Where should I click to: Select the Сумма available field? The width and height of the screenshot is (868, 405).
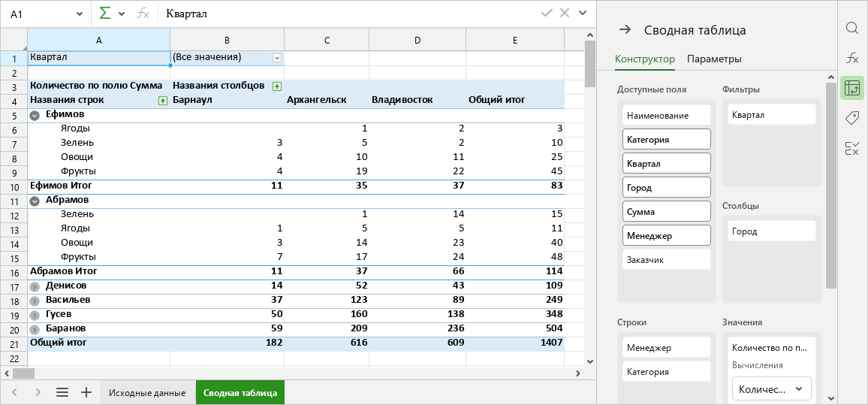coord(667,211)
